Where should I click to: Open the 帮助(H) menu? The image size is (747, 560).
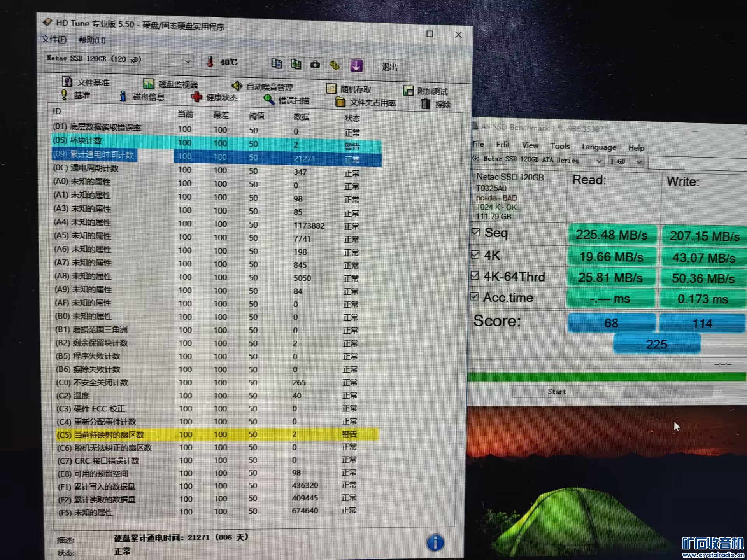click(x=92, y=40)
